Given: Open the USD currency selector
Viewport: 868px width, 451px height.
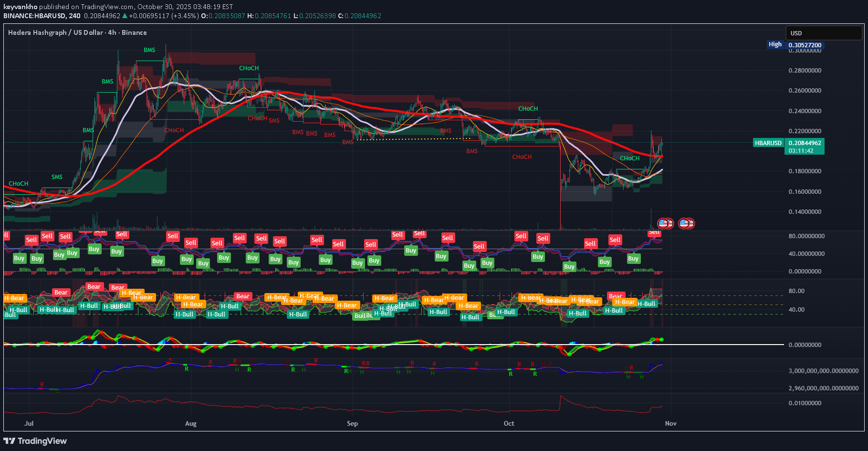Looking at the screenshot, I should point(824,33).
